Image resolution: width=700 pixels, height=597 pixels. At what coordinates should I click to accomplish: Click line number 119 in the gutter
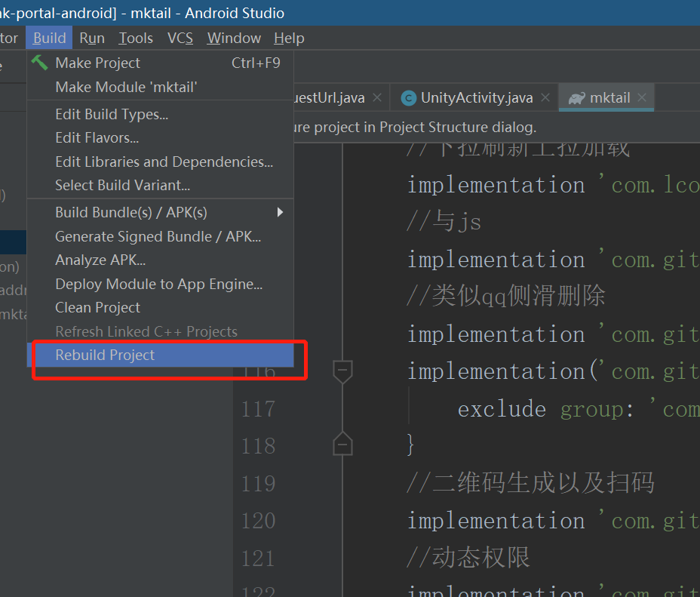click(258, 484)
